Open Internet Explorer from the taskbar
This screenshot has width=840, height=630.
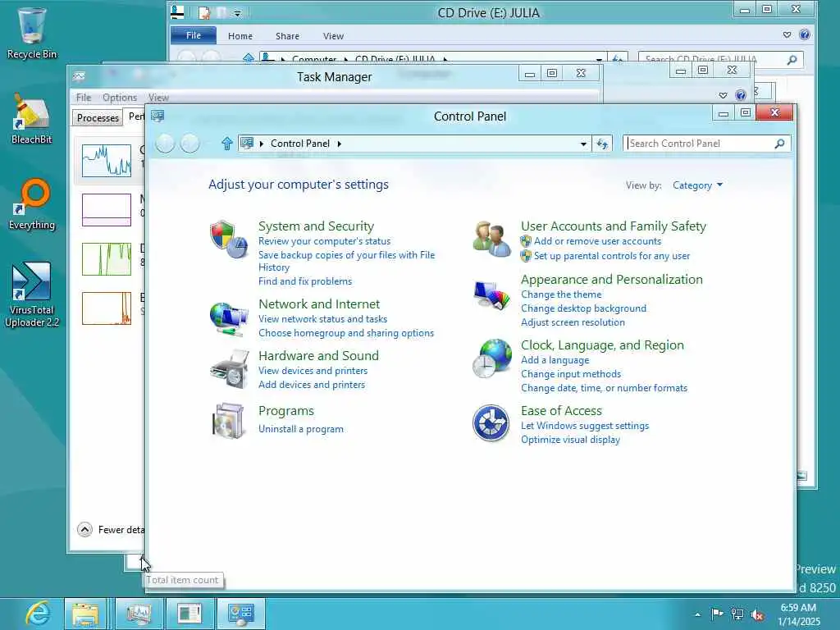[x=38, y=614]
